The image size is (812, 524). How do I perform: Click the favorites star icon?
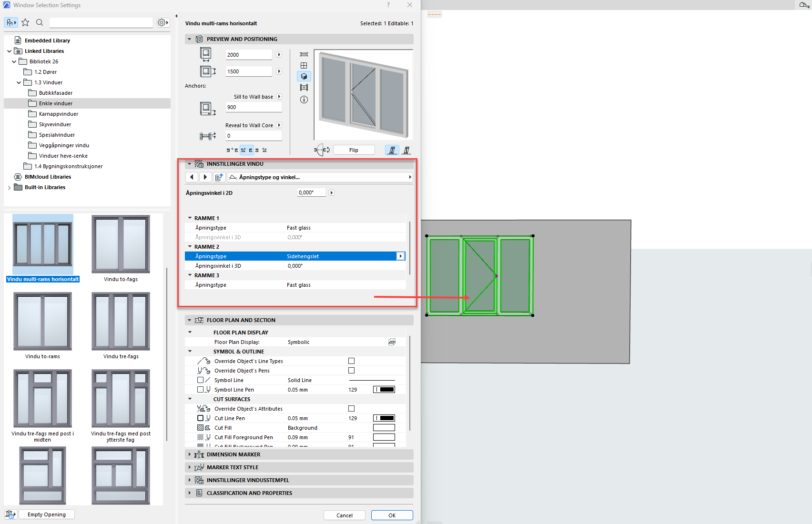(25, 22)
